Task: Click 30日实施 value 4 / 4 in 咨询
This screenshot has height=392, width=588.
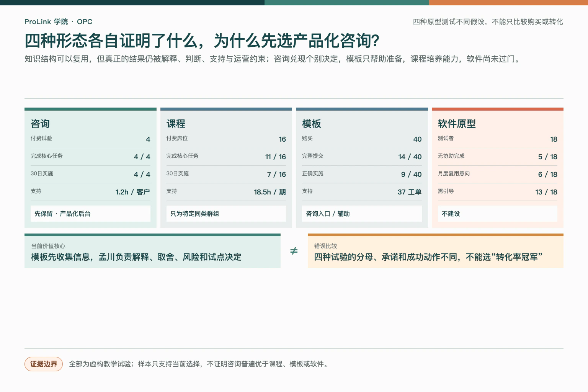Action: (x=142, y=175)
